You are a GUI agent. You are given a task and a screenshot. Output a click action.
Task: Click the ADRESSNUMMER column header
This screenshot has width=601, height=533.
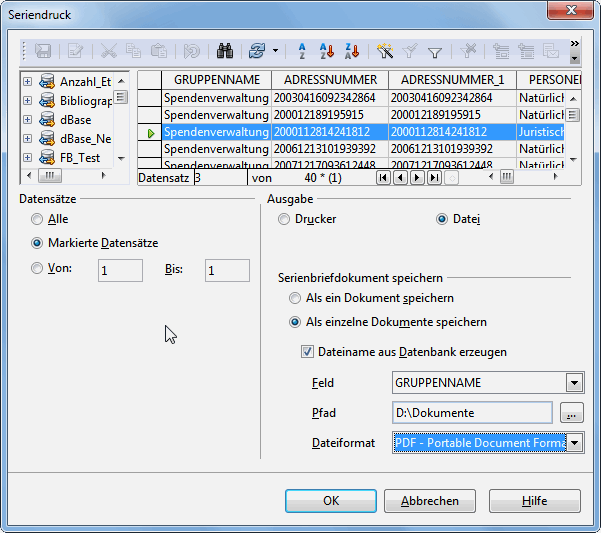tap(330, 80)
